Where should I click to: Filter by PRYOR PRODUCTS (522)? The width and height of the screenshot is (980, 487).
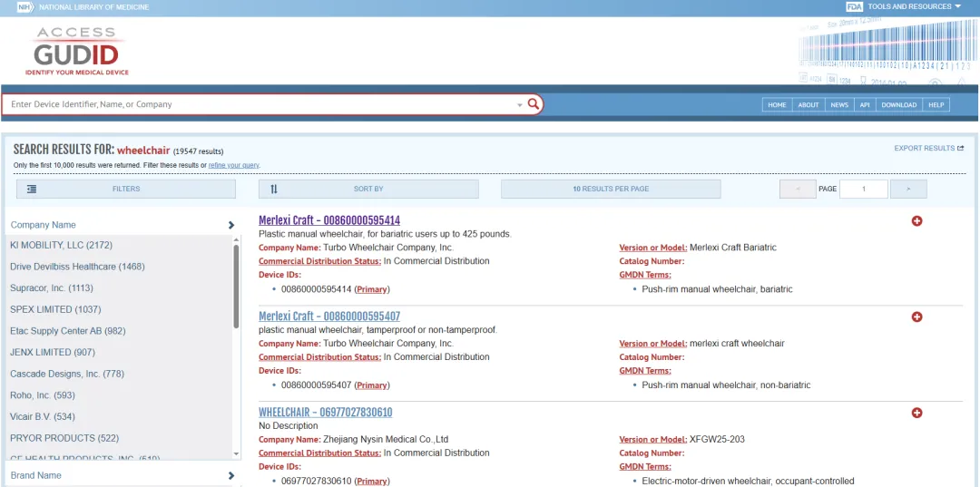[64, 438]
